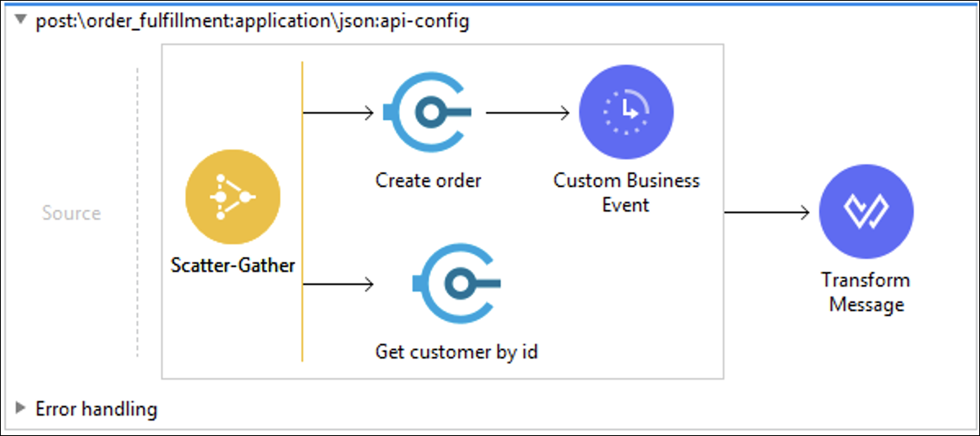
Task: Click the Error handling label text
Action: coord(96,408)
